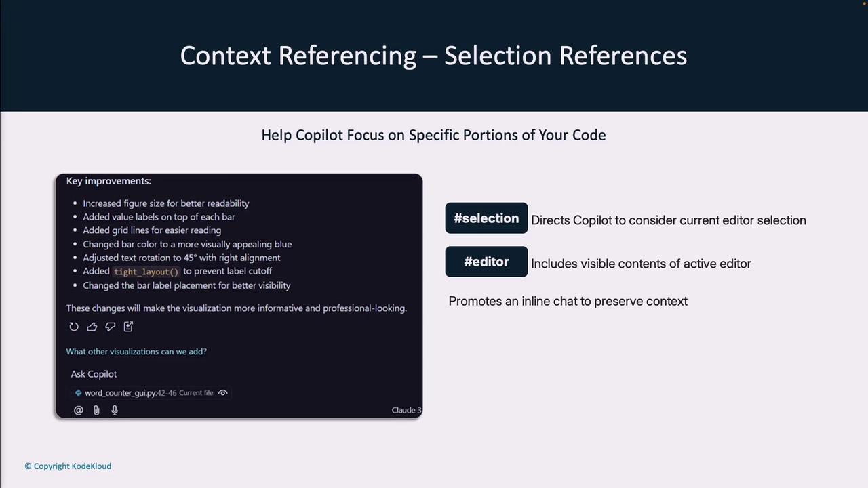This screenshot has width=868, height=488.
Task: Select the "What other visualizations can we add?" suggestion
Action: tap(136, 352)
